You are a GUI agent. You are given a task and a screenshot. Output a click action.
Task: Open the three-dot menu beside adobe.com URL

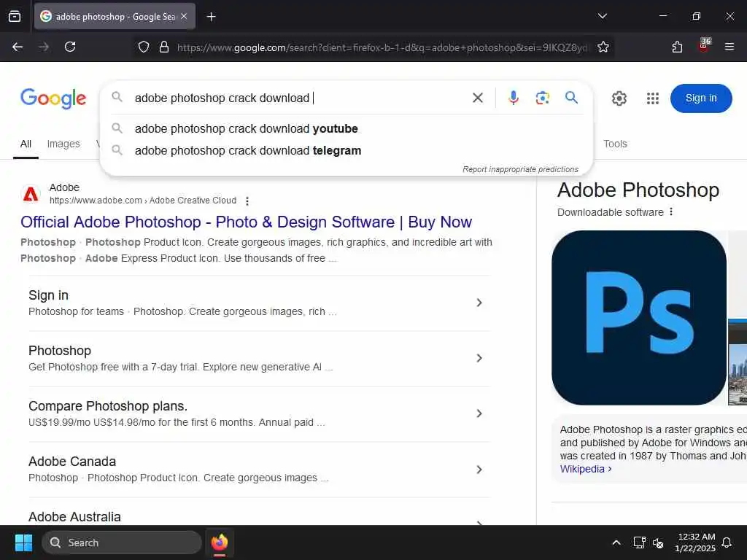pyautogui.click(x=247, y=201)
